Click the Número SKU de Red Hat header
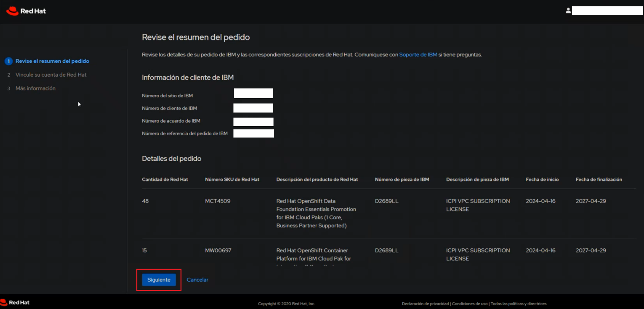Image resolution: width=644 pixels, height=309 pixels. tap(232, 179)
